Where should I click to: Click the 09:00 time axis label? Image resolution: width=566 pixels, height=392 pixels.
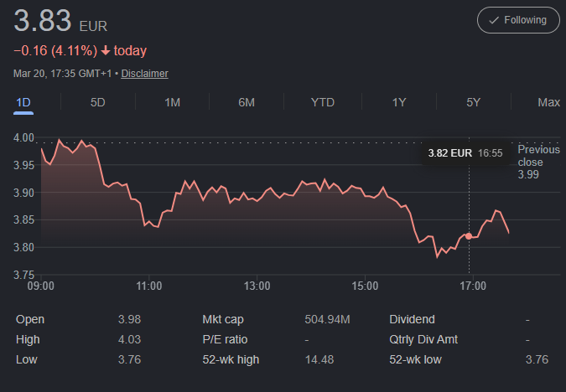coord(41,286)
